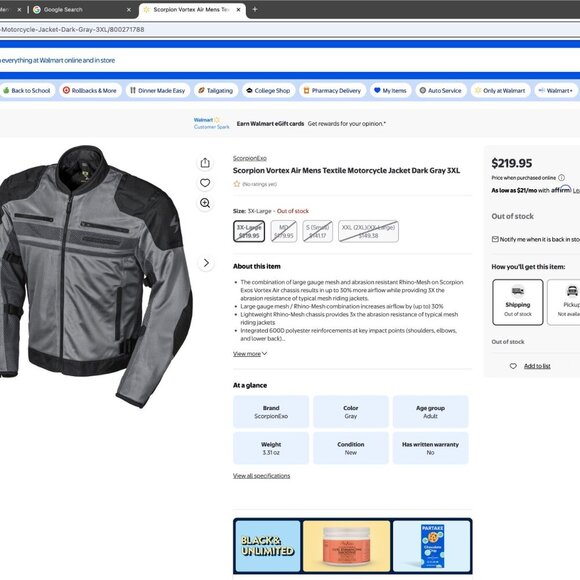The width and height of the screenshot is (580, 580).
Task: Click the jacket product image
Action: 96,277
